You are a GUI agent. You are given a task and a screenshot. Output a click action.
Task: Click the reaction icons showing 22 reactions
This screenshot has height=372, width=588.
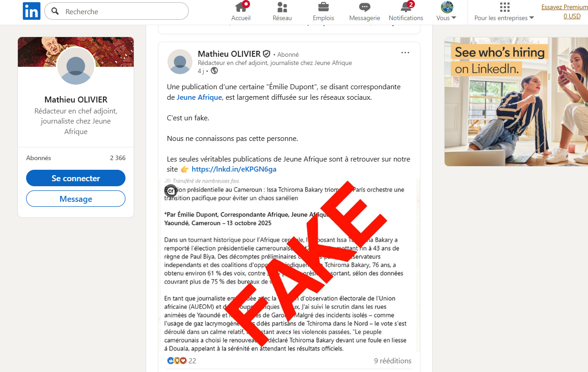pyautogui.click(x=181, y=361)
